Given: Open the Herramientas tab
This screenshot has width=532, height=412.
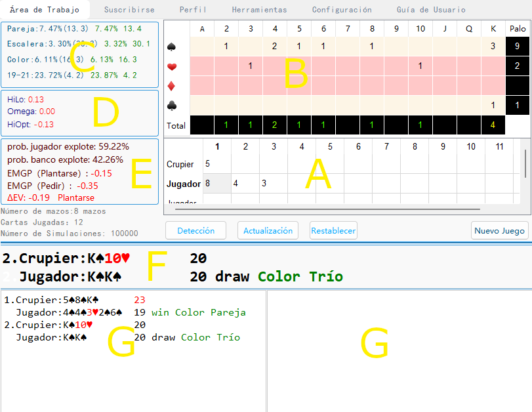Looking at the screenshot, I should click(x=259, y=10).
